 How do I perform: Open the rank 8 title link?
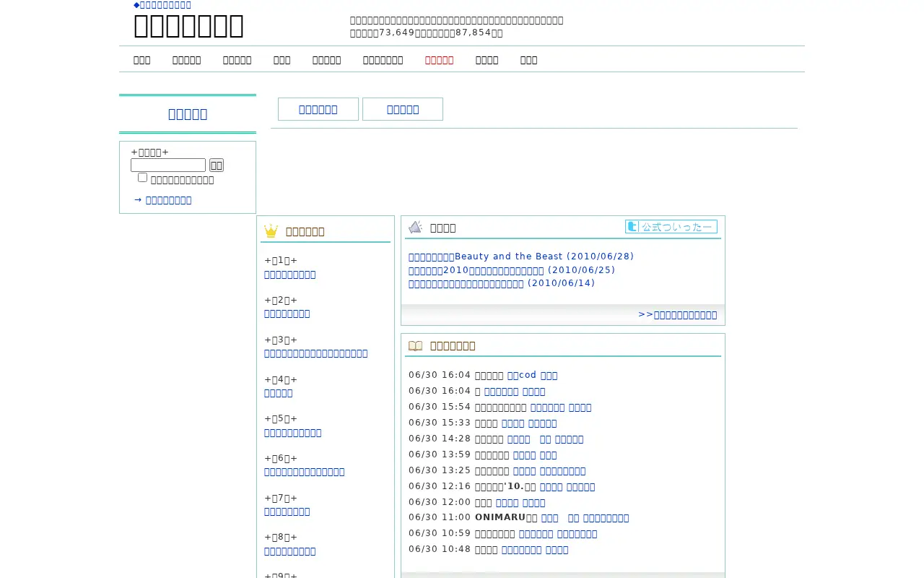[290, 551]
